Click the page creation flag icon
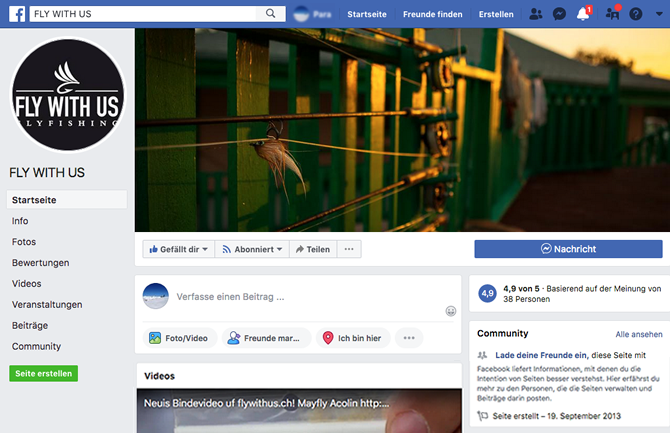The width and height of the screenshot is (670, 433). tap(482, 416)
